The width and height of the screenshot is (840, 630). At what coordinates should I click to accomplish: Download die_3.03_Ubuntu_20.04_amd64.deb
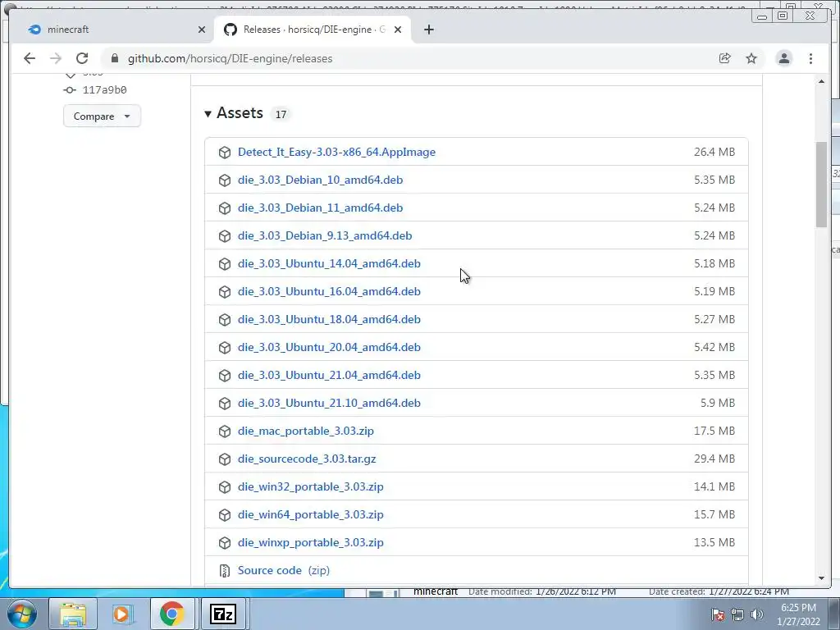329,347
